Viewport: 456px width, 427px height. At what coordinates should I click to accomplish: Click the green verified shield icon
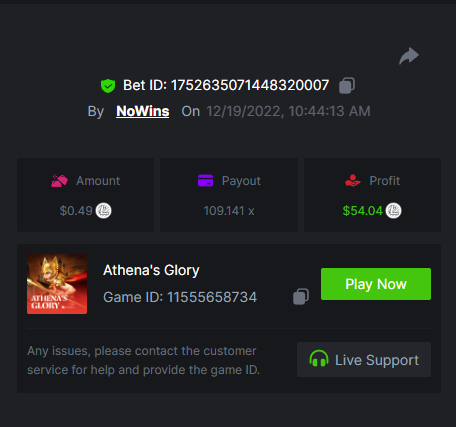tap(108, 86)
